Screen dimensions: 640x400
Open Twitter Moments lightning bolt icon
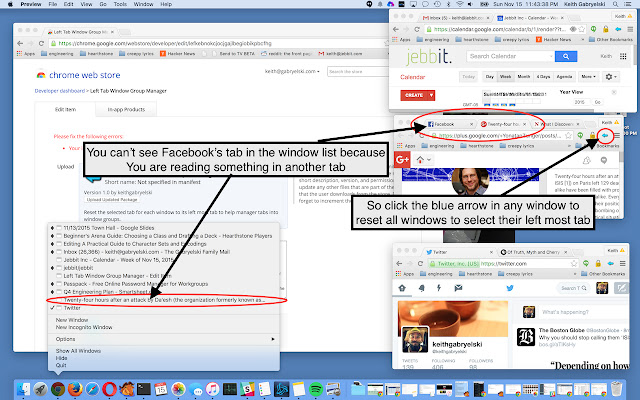click(439, 288)
